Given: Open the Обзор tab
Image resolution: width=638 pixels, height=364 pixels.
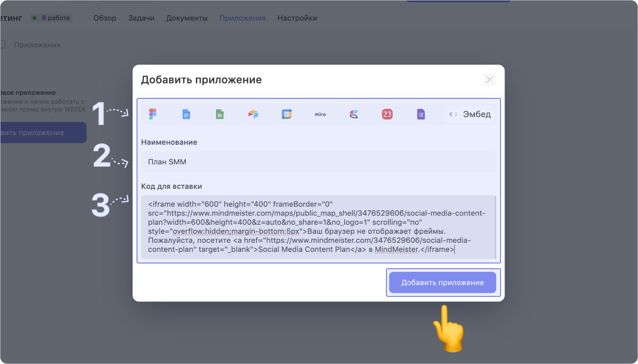Looking at the screenshot, I should (105, 18).
